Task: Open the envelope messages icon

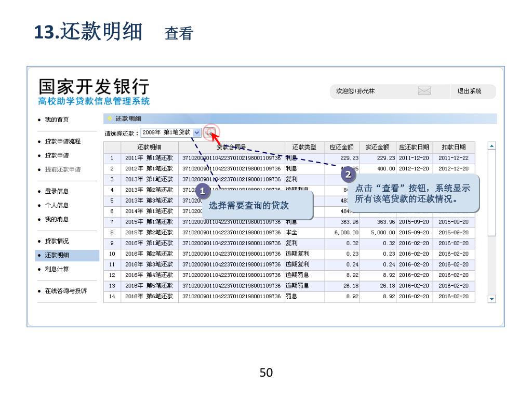Action: pos(424,91)
